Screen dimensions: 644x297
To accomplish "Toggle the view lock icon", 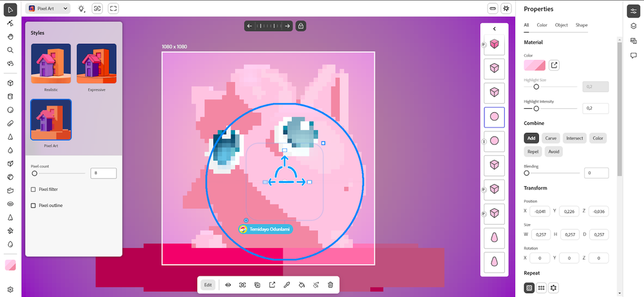I will (x=301, y=26).
